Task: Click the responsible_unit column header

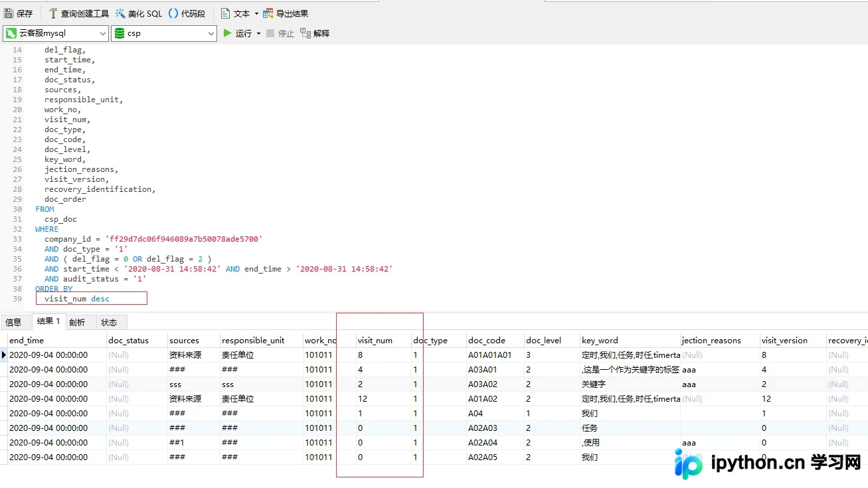Action: tap(262, 340)
